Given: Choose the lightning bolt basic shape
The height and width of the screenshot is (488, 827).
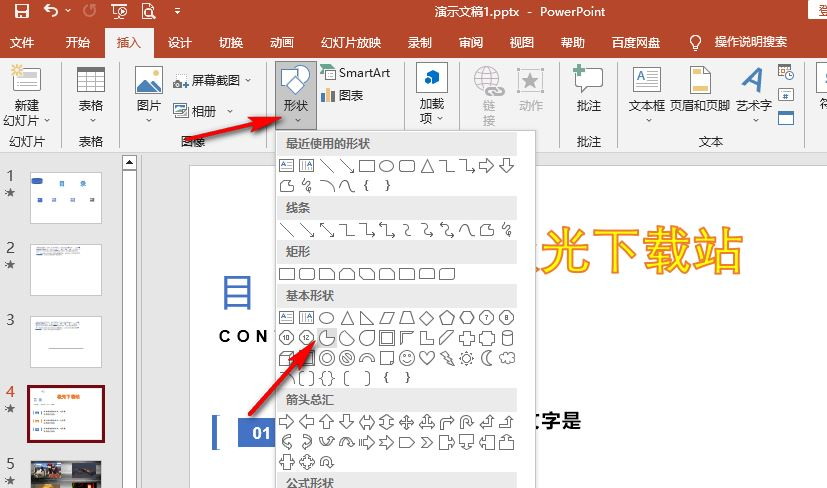Looking at the screenshot, I should pyautogui.click(x=447, y=358).
